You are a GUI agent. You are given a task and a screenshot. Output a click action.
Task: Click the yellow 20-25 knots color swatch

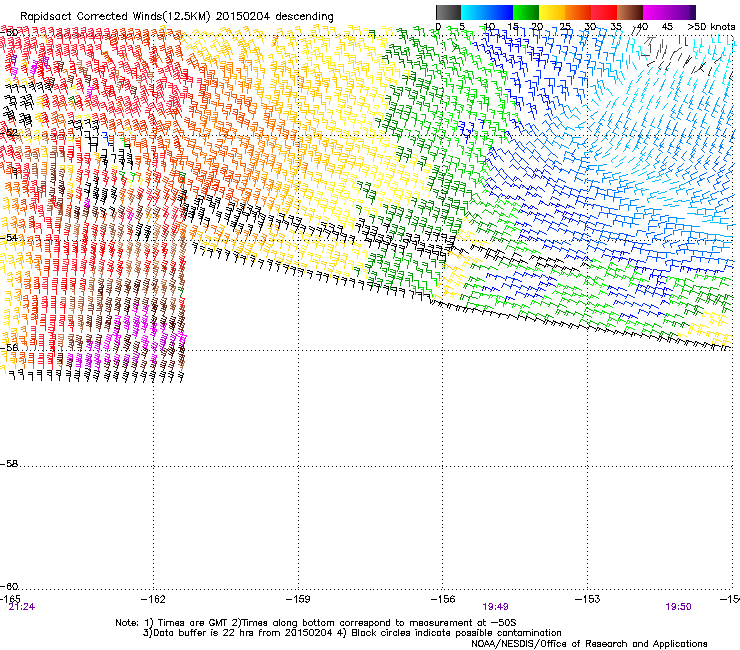click(552, 12)
